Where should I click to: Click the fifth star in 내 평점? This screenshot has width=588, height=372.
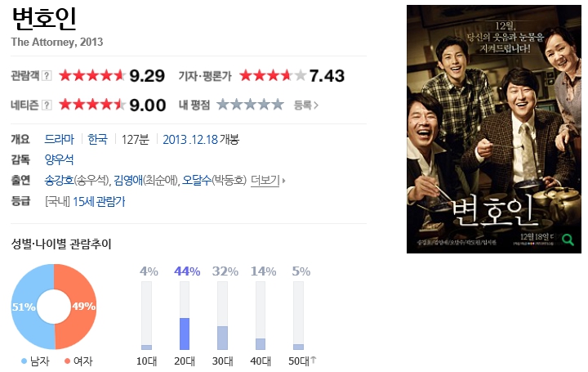pos(278,105)
